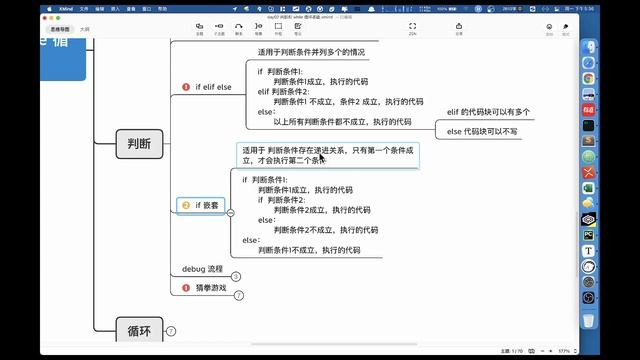
Task: Open Safari from the dock
Action: (x=589, y=63)
